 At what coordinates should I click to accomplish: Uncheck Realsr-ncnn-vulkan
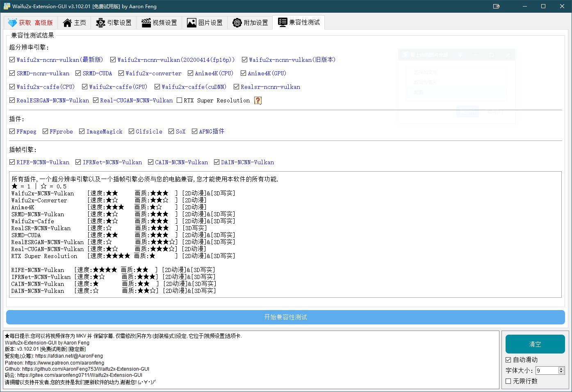[x=237, y=87]
